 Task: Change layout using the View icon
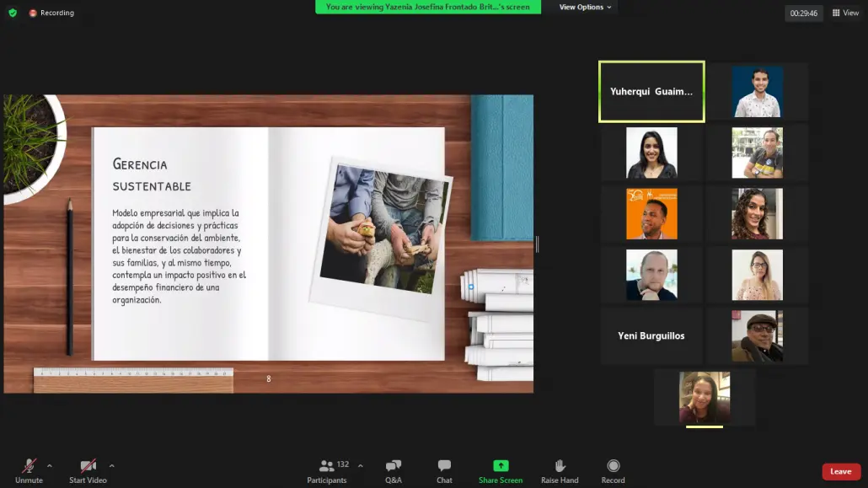click(x=845, y=13)
